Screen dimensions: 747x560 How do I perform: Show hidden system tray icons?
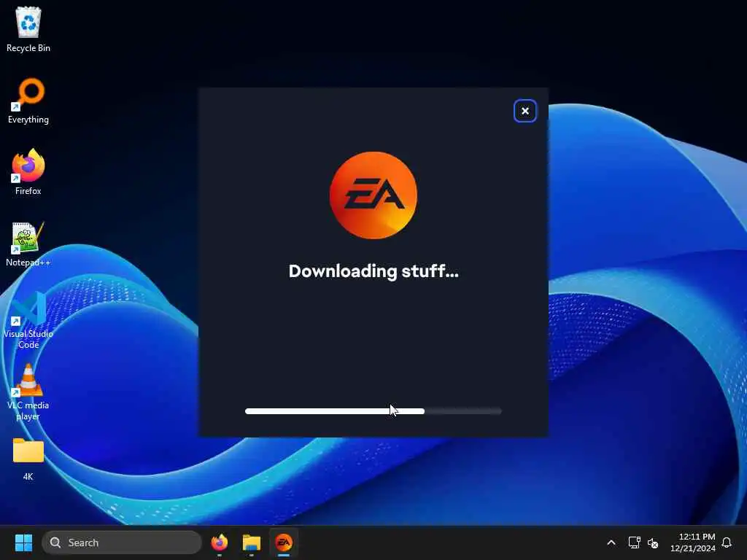click(611, 542)
